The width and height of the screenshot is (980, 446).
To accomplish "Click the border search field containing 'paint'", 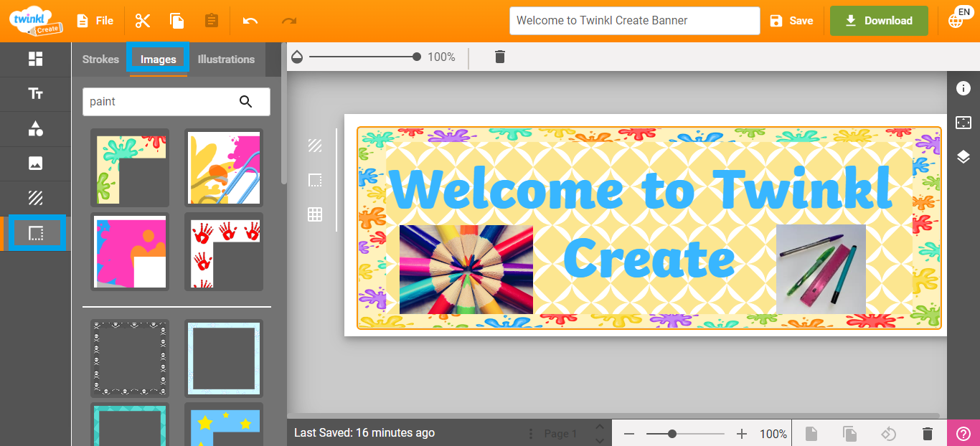I will point(176,102).
